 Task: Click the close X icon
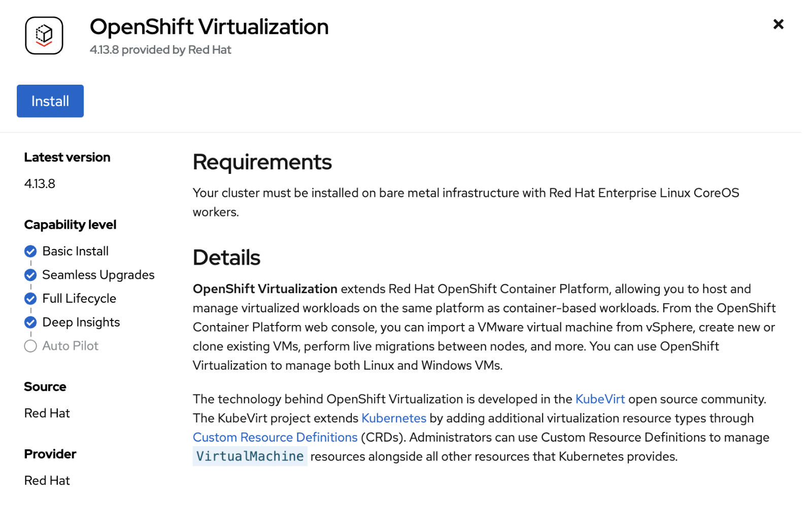pos(778,24)
